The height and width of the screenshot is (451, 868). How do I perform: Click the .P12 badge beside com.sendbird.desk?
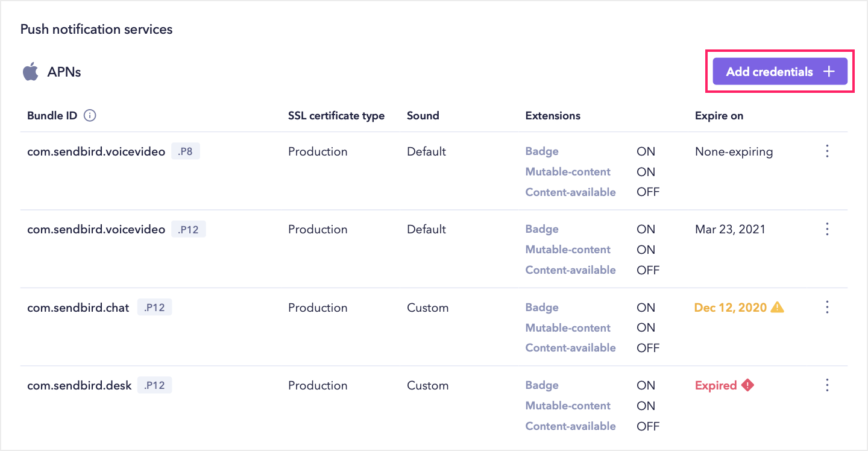[154, 385]
